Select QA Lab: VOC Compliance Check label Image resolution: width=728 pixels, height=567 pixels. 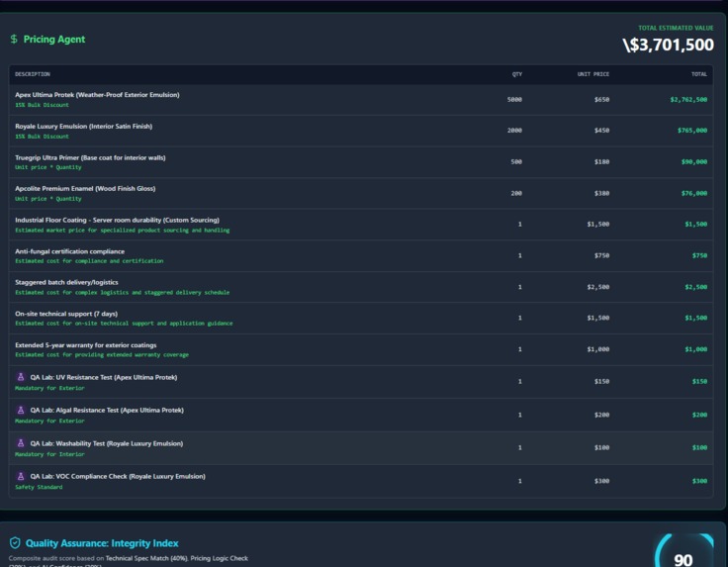coord(118,476)
